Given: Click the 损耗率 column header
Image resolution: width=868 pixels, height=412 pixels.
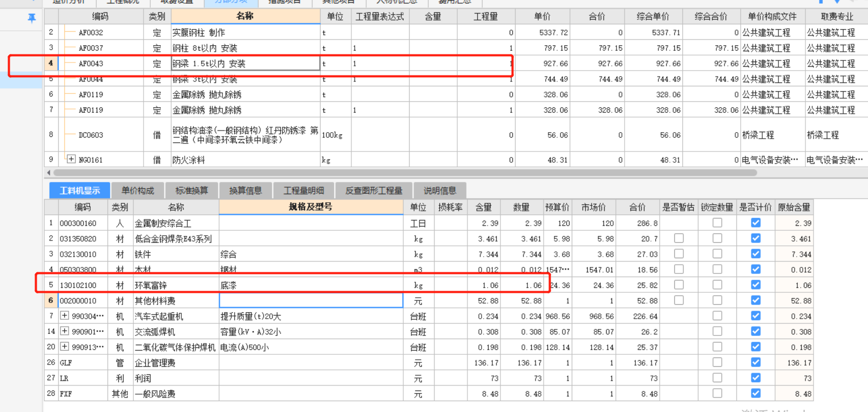Looking at the screenshot, I should 450,207.
